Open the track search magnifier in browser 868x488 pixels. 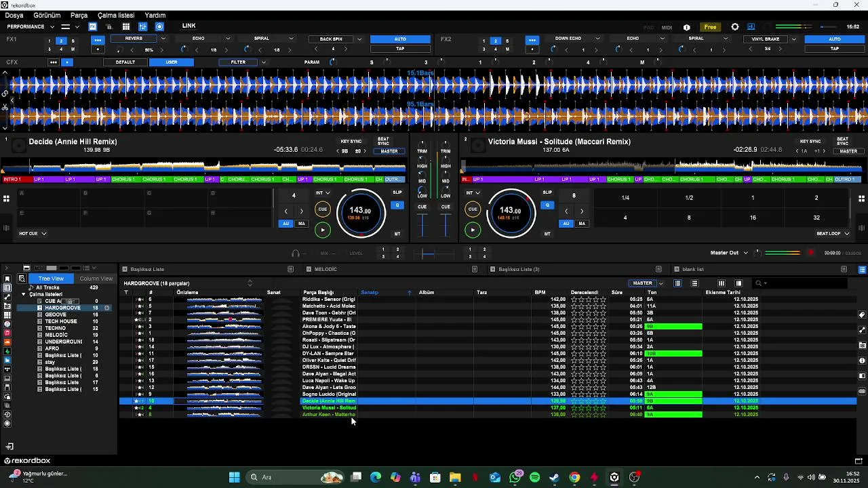click(x=758, y=283)
